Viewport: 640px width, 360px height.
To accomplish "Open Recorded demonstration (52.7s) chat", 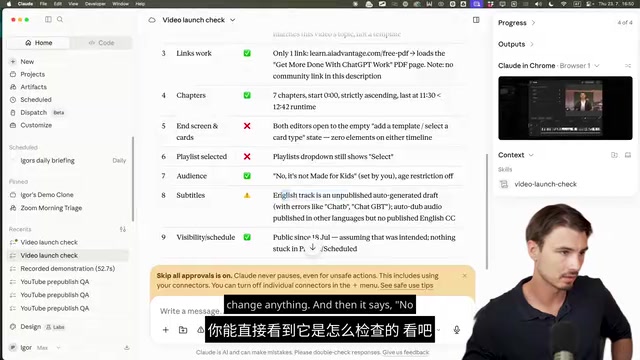I will [x=68, y=269].
